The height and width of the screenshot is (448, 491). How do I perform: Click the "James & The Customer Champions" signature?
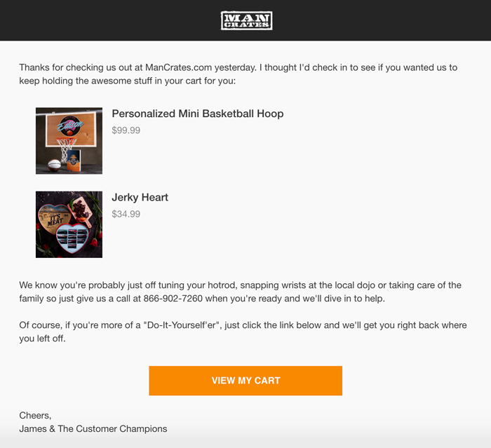(x=93, y=429)
